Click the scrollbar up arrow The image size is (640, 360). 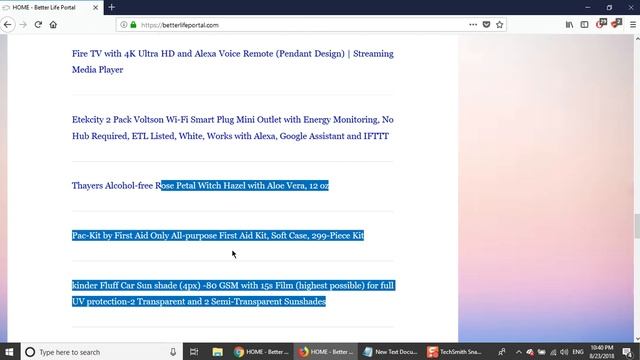[x=637, y=38]
